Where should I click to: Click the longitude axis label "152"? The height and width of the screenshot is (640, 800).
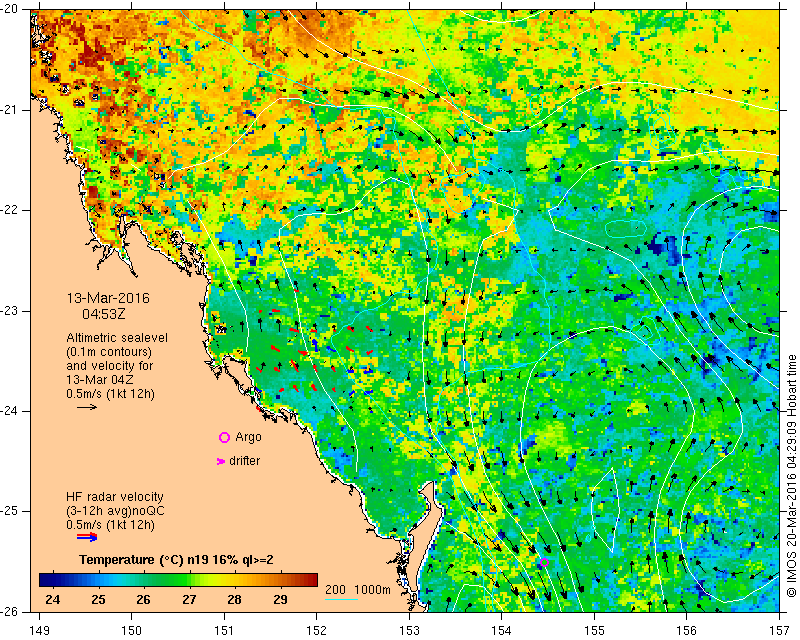coord(316,631)
